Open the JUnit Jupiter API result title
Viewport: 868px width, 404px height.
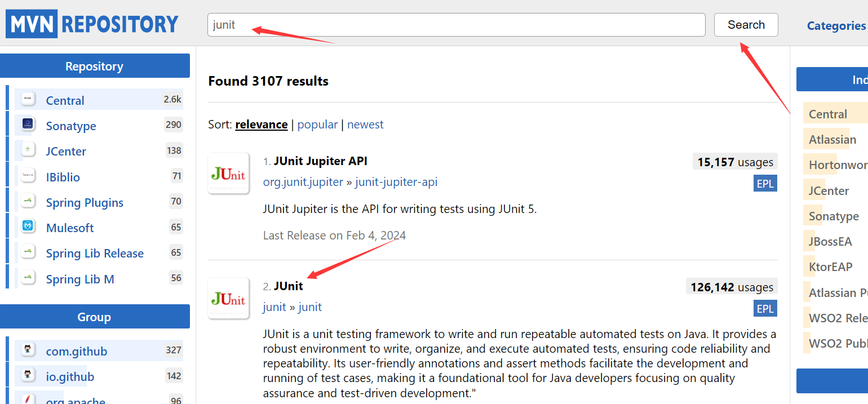tap(321, 161)
